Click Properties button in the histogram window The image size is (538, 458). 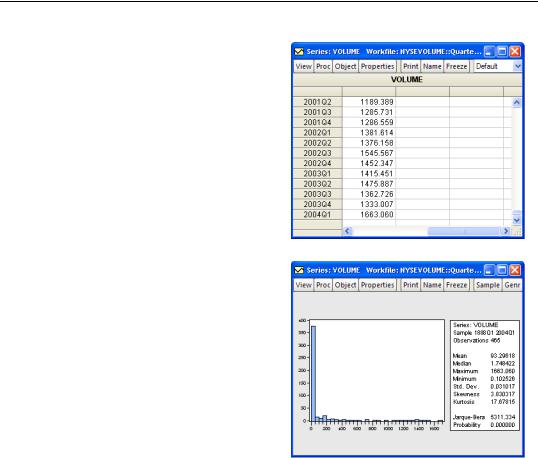(x=377, y=285)
